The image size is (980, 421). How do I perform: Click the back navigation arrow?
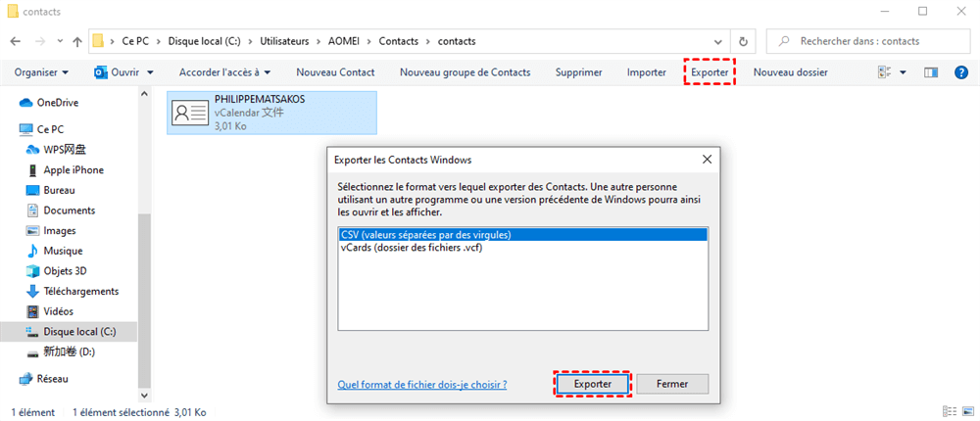coord(15,42)
